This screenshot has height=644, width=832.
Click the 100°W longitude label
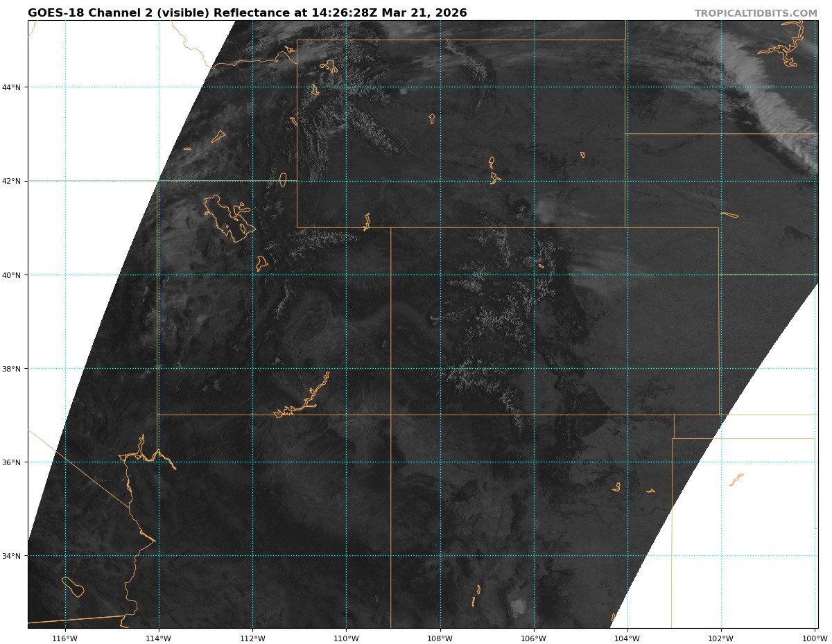814,638
